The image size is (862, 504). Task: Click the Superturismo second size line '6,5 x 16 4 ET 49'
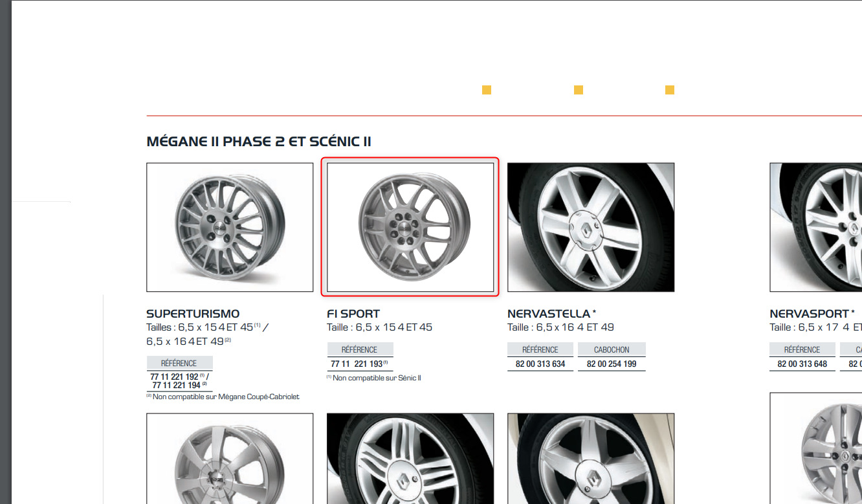click(184, 341)
